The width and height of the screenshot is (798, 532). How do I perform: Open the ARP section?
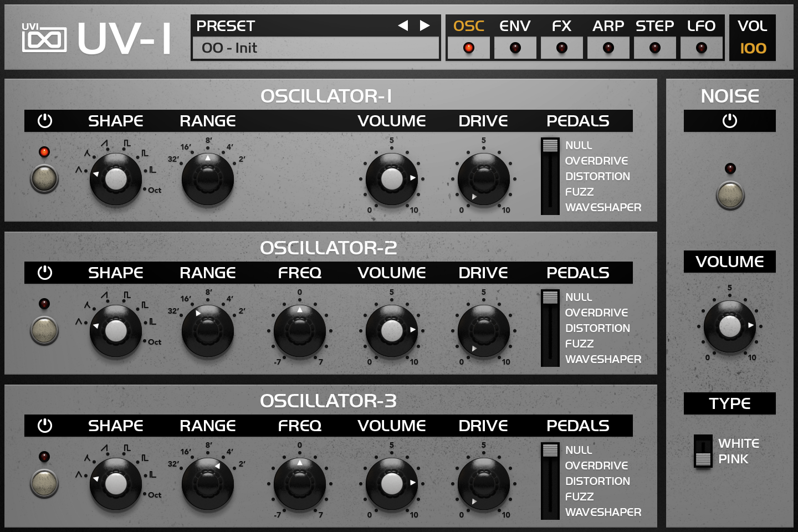(x=608, y=25)
